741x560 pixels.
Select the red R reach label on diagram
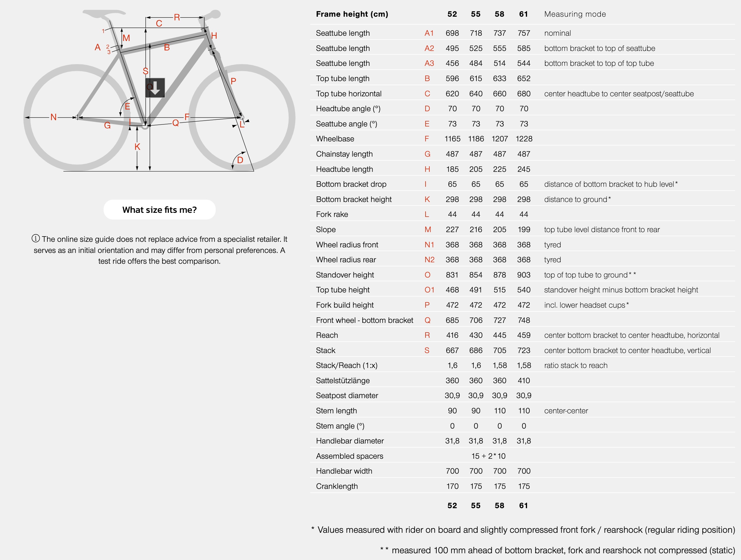[177, 18]
